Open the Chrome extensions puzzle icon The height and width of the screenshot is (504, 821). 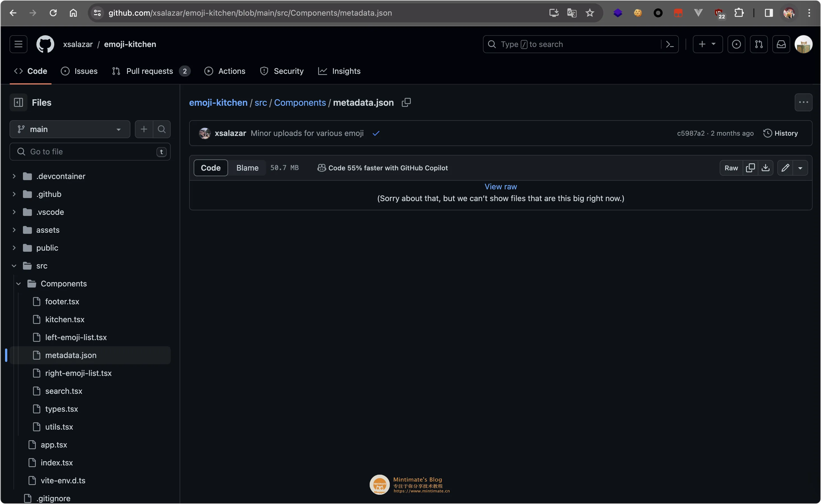tap(739, 13)
